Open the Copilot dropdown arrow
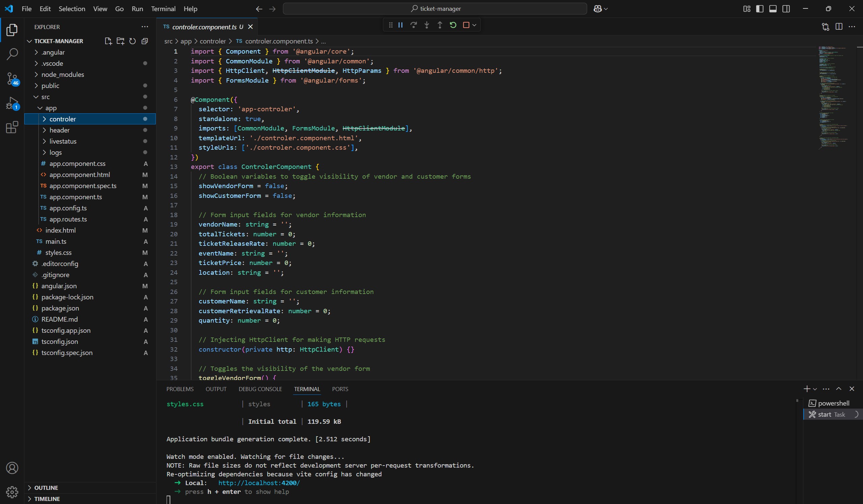 click(x=606, y=9)
